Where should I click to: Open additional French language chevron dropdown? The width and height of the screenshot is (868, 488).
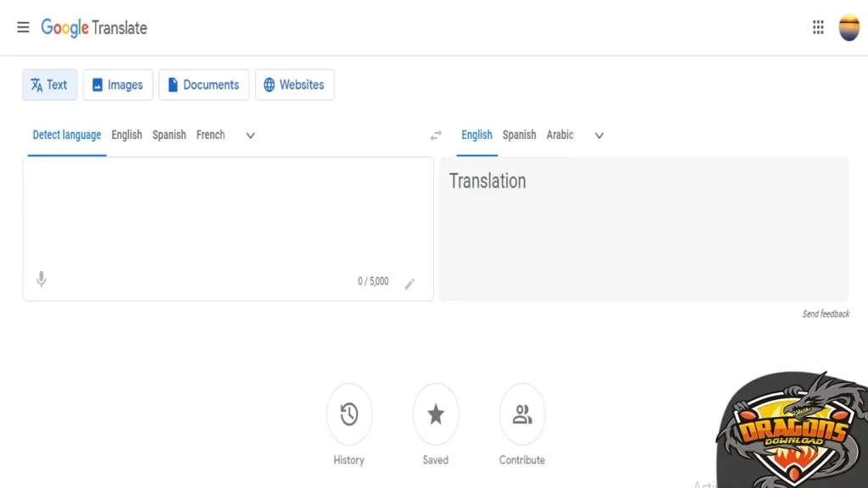[250, 135]
